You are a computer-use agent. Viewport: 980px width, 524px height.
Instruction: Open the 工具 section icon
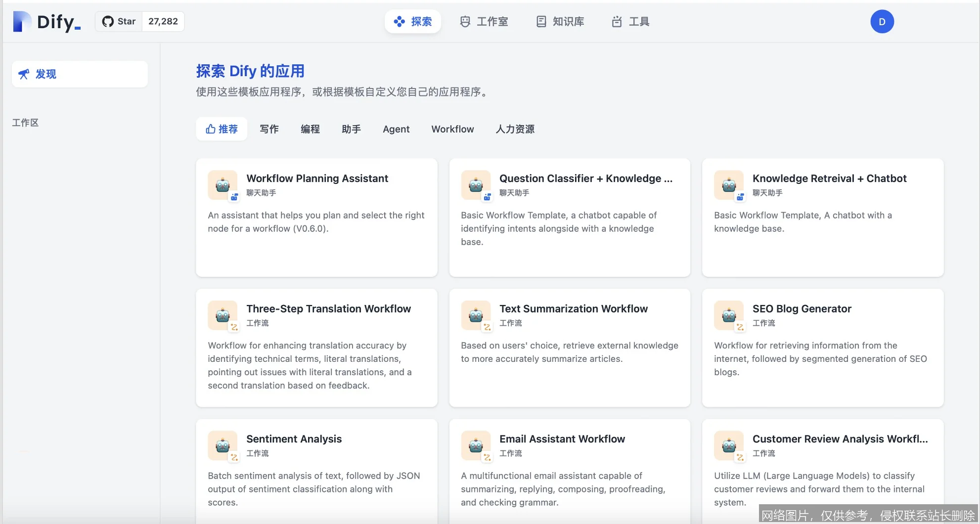tap(616, 21)
